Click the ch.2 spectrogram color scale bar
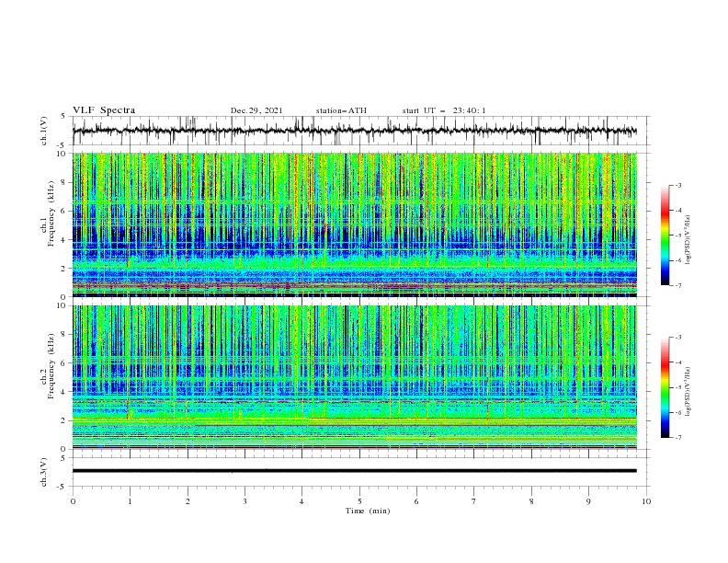The image size is (728, 563). 665,387
